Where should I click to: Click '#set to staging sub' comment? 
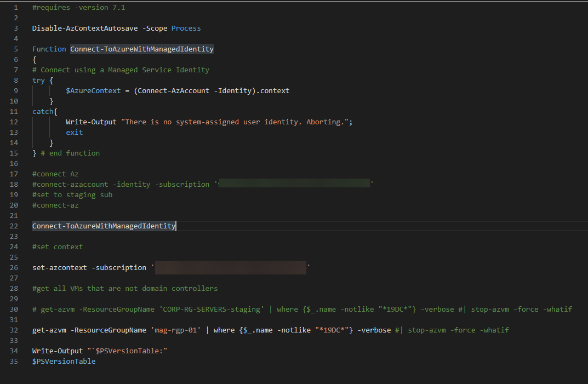point(72,195)
